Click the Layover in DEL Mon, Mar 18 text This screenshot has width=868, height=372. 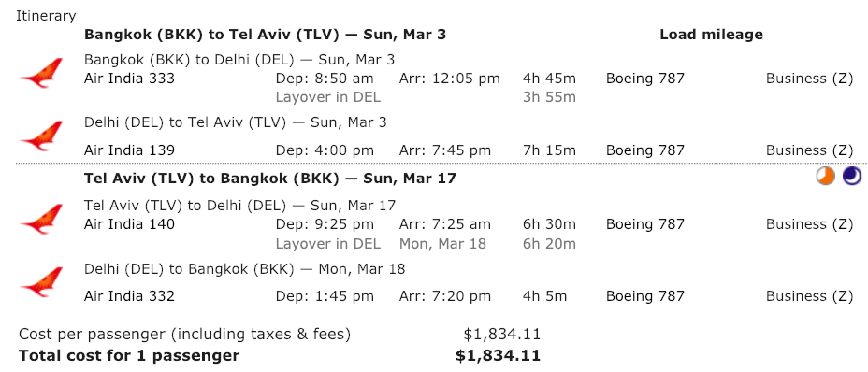pyautogui.click(x=381, y=244)
